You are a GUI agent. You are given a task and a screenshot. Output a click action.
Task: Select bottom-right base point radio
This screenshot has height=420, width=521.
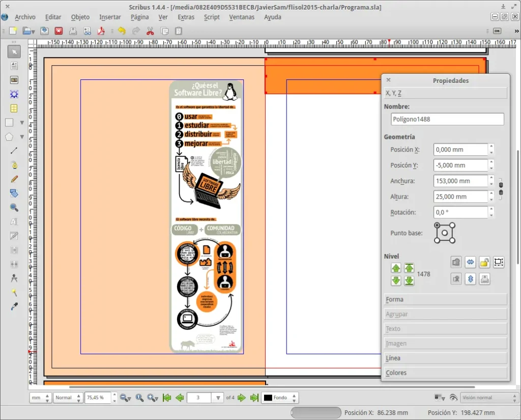[x=452, y=240]
